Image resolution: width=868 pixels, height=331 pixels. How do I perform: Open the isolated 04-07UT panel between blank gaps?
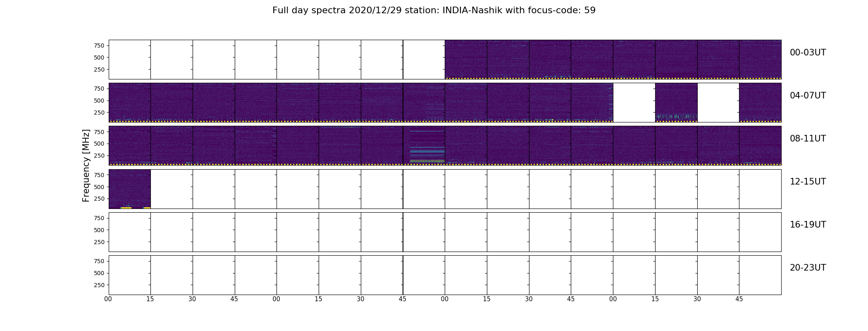(676, 103)
